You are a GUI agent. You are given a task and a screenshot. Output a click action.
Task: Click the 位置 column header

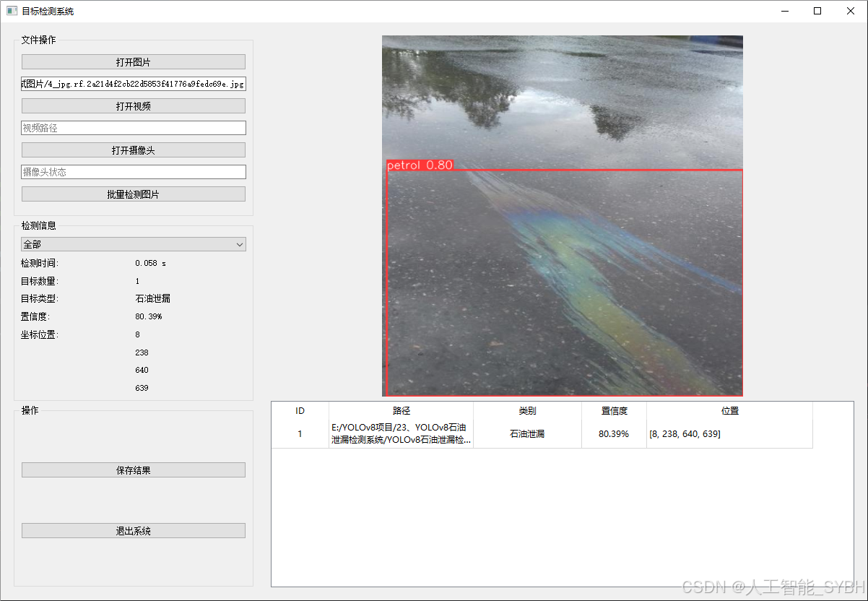coord(729,410)
